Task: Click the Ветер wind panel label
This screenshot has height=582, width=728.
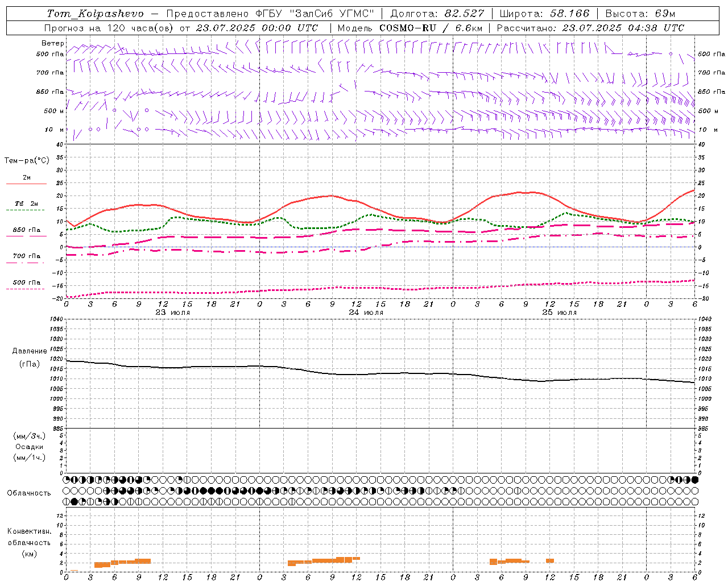Action: coord(53,43)
